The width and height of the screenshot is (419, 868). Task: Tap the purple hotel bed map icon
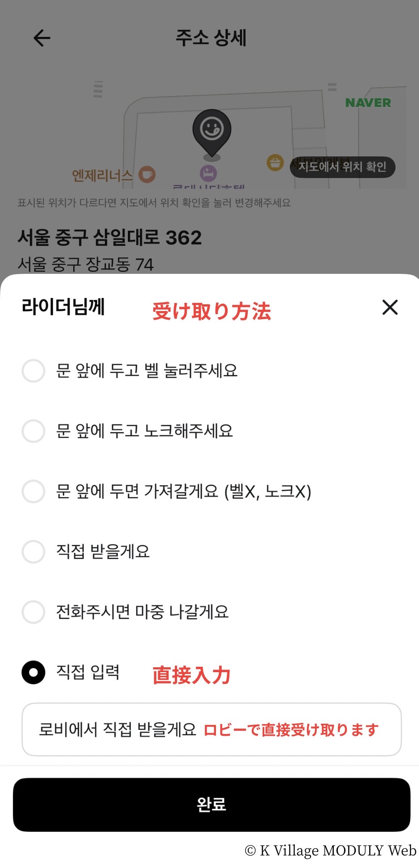point(208,173)
